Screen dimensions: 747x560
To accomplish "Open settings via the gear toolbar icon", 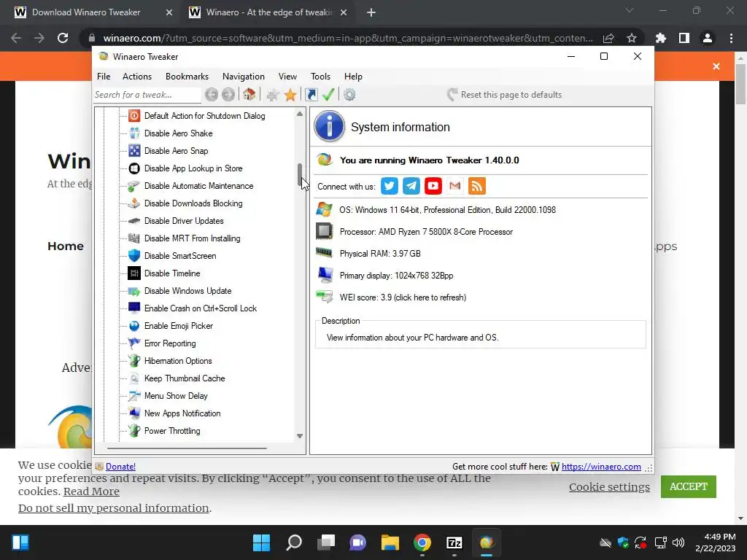I will pos(349,95).
